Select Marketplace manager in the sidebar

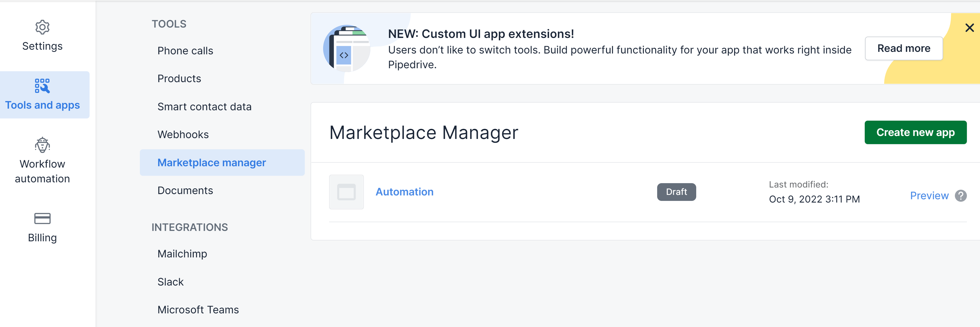pos(222,162)
